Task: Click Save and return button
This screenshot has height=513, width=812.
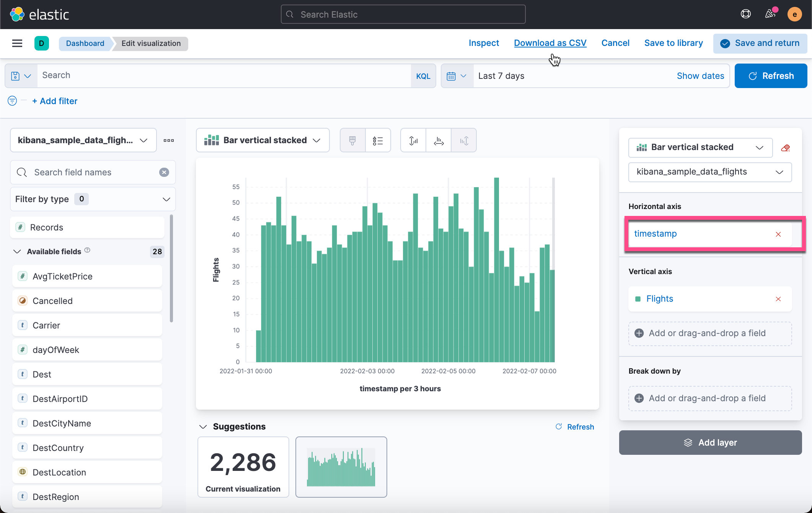Action: coord(760,43)
